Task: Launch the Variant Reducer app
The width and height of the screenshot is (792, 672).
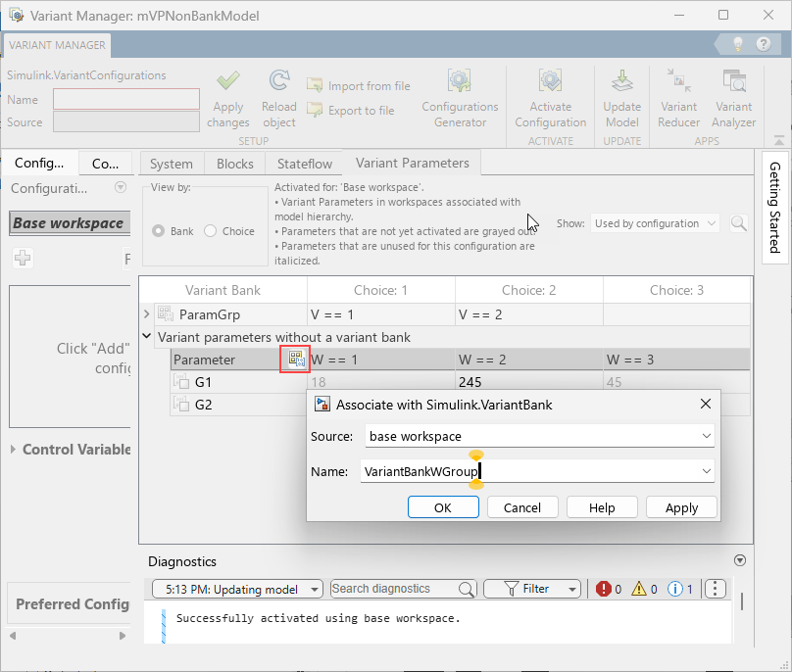Action: pos(678,99)
